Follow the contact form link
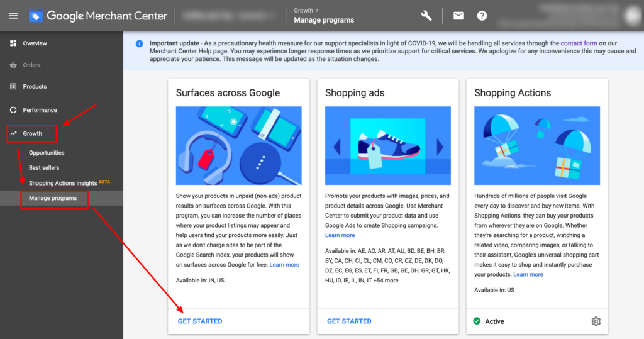The height and width of the screenshot is (339, 644). (579, 43)
